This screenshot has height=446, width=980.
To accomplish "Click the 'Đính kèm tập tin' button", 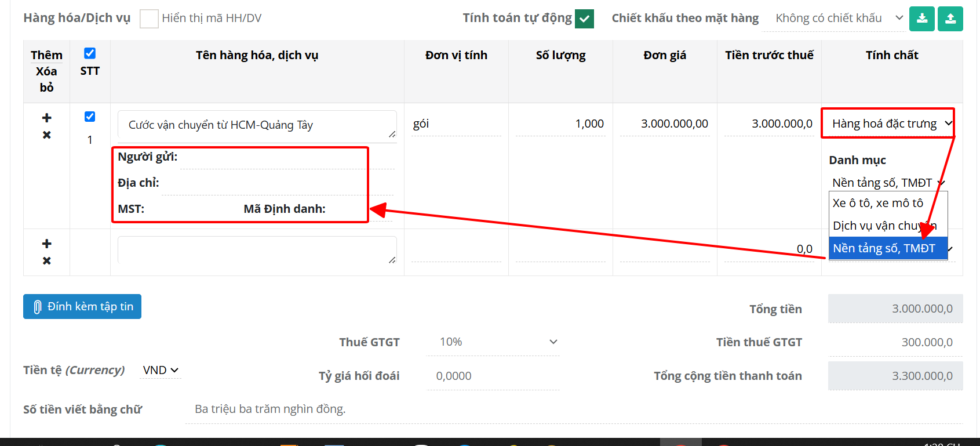I will [x=82, y=307].
